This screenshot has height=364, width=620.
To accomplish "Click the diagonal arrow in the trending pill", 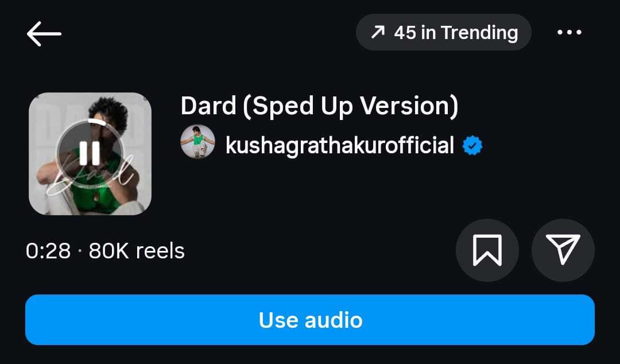I will point(378,33).
